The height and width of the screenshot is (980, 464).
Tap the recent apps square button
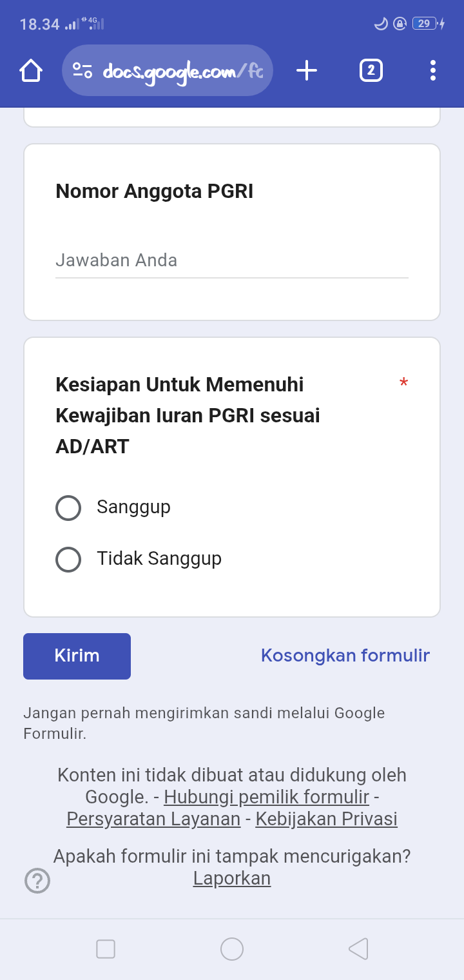click(106, 949)
